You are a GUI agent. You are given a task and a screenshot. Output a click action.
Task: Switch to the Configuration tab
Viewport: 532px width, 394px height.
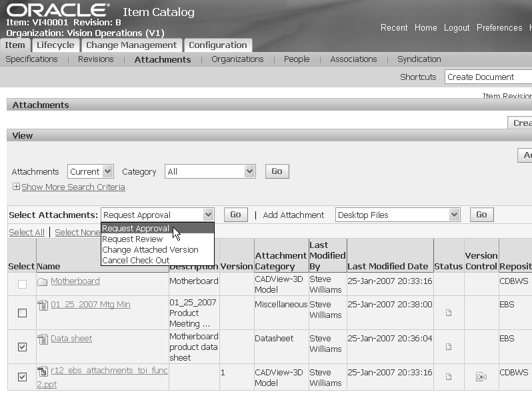[218, 45]
